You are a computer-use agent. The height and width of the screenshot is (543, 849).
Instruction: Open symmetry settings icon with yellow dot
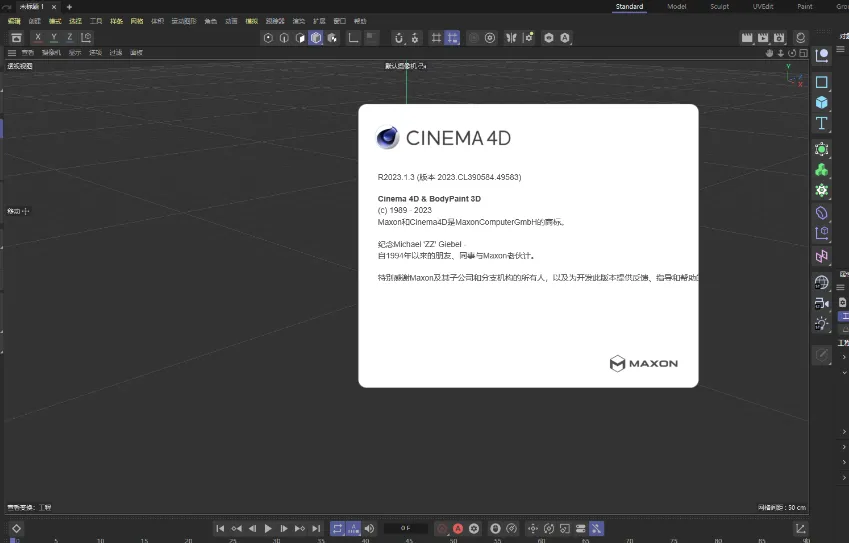[528, 38]
